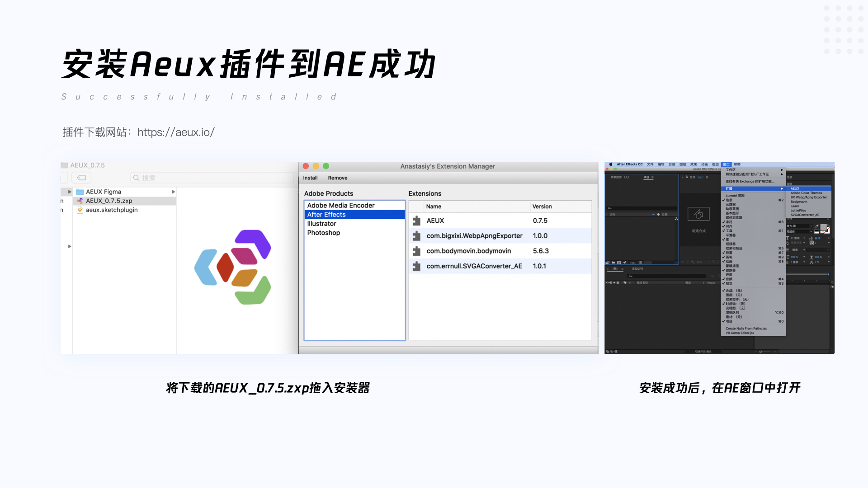
Task: Expand the 工作区 submenu arrow
Action: tap(782, 170)
